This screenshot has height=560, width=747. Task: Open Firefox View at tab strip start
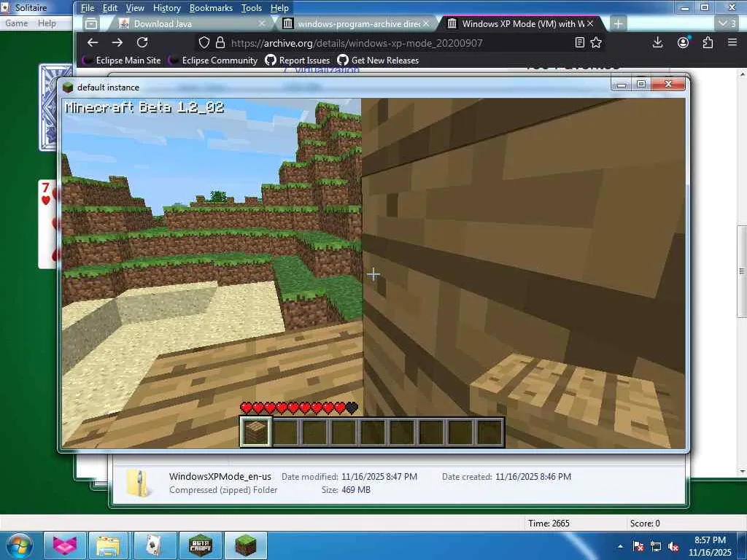click(91, 23)
